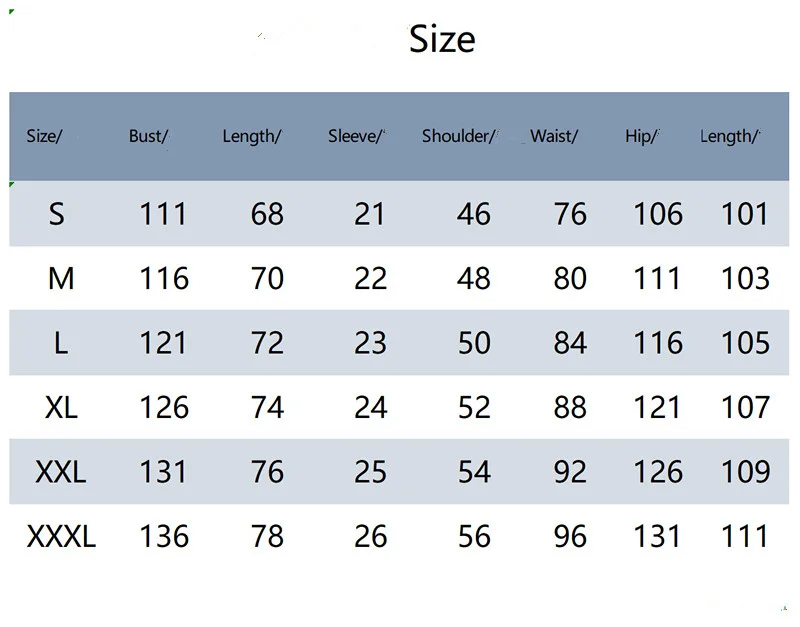Click hip value 126 in XXL row
Image resolution: width=800 pixels, height=627 pixels.
[658, 472]
